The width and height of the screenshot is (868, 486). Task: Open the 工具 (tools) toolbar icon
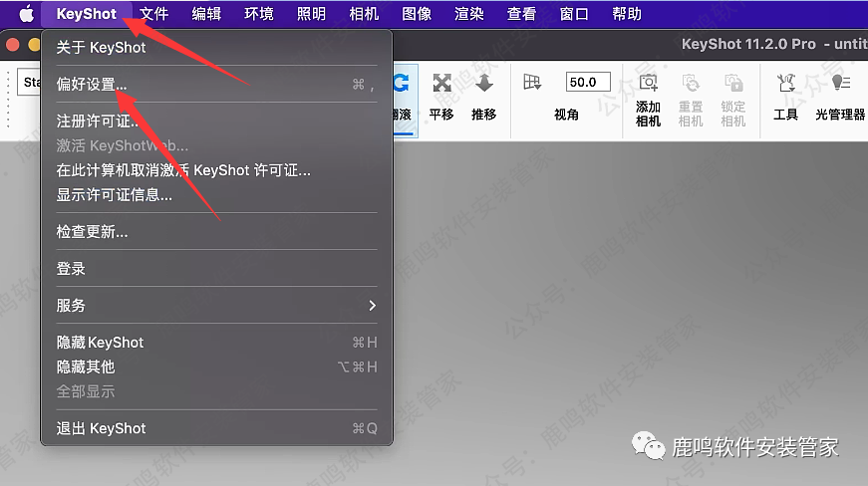pos(785,98)
